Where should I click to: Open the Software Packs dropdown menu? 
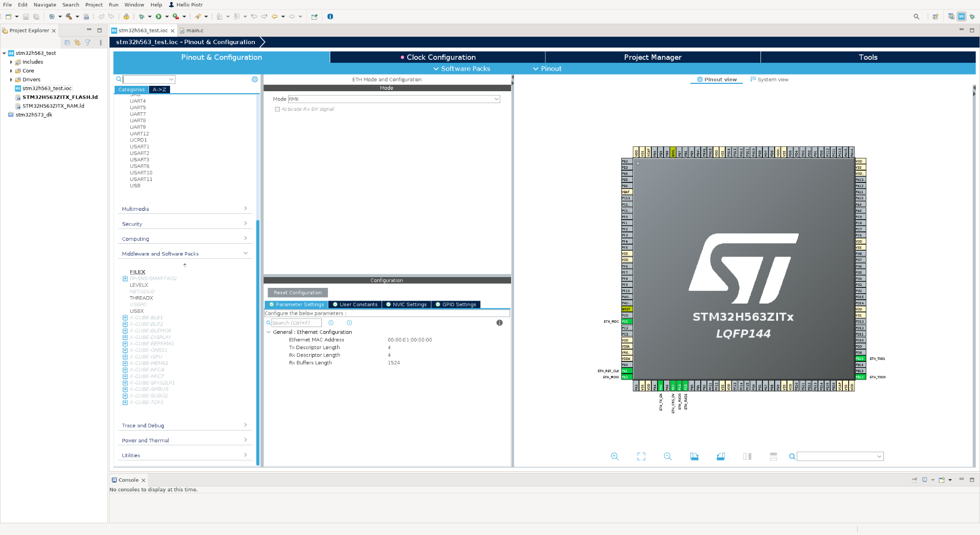click(462, 69)
